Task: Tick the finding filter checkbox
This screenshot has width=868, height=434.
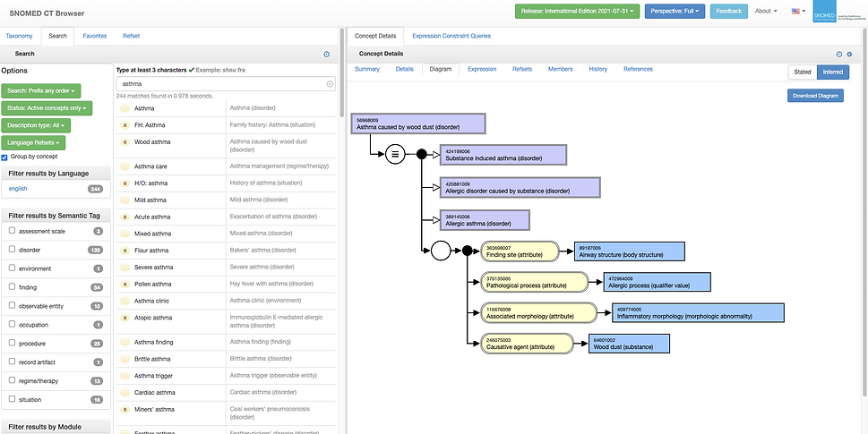Action: (13, 287)
